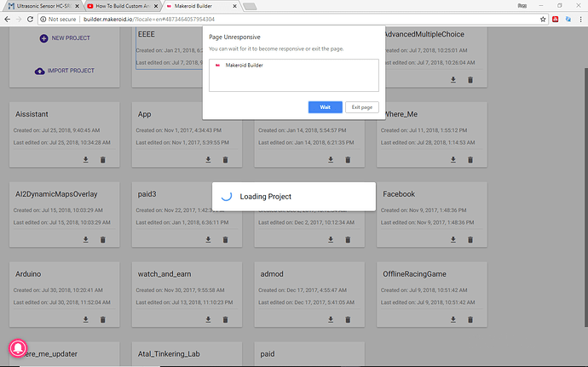Viewport: 588px width, 367px height.
Task: Download project last edited Dec 2, 2017
Action: click(x=331, y=239)
